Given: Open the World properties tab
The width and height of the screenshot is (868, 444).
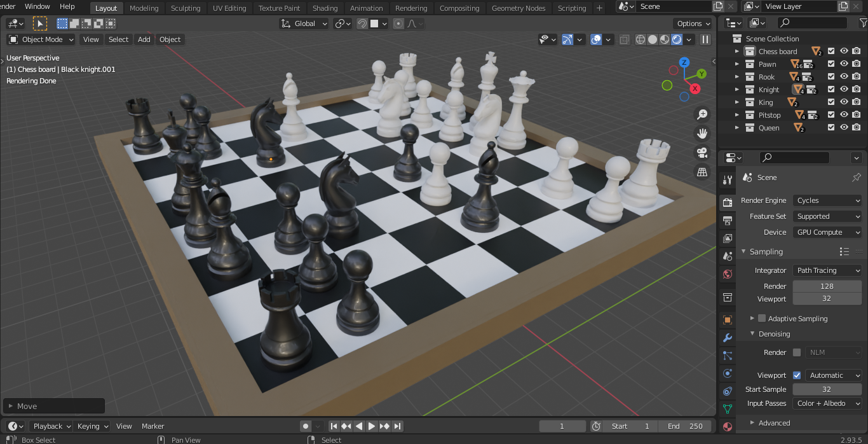Looking at the screenshot, I should click(727, 274).
